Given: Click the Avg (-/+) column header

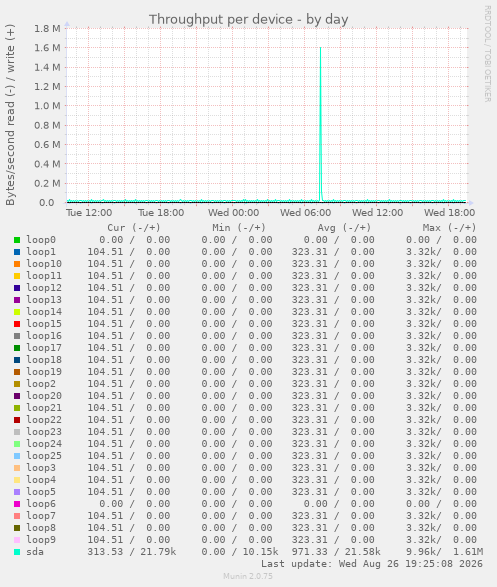Looking at the screenshot, I should [344, 228].
